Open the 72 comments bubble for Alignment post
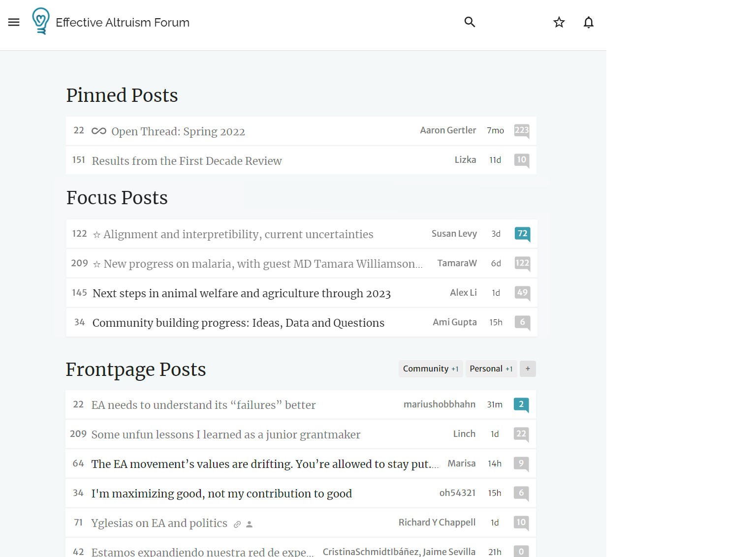The height and width of the screenshot is (557, 756). (522, 234)
